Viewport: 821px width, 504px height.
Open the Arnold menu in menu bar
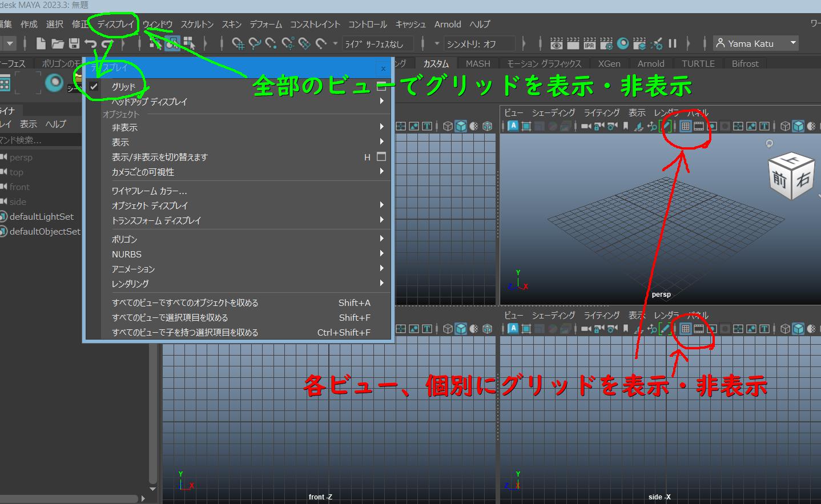[448, 24]
